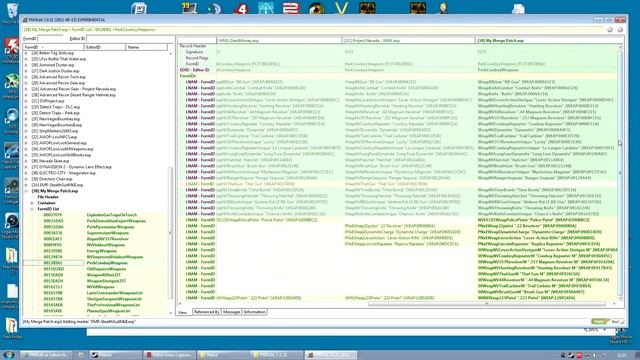The image size is (640, 360).
Task: Select PerkPyromaniacWeapons entry
Action: click(x=110, y=227)
